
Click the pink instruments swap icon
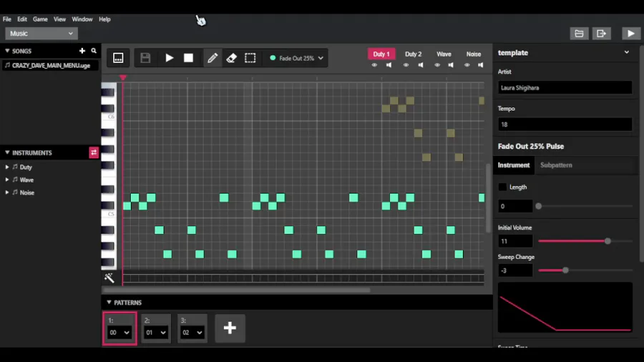coord(94,152)
